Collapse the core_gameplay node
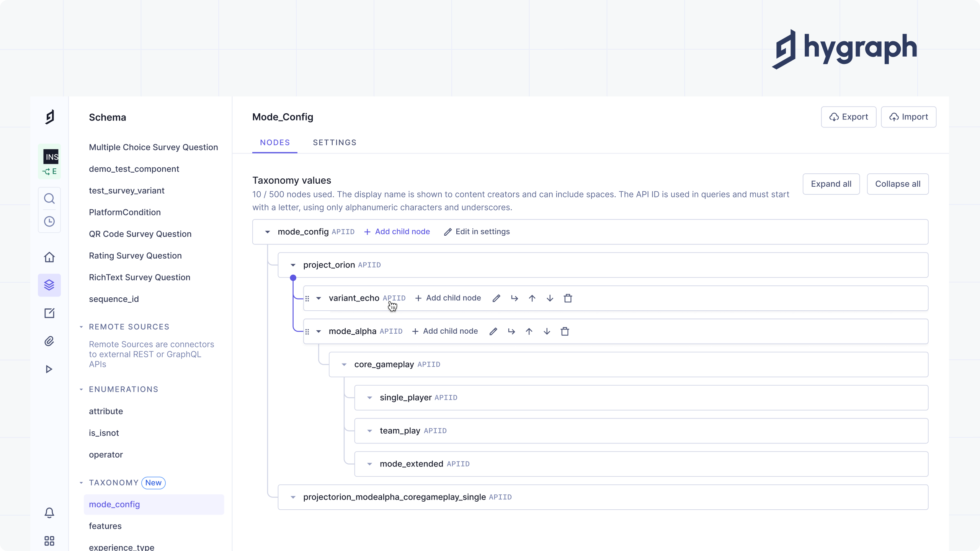Viewport: 980px width, 551px height. [x=344, y=365]
